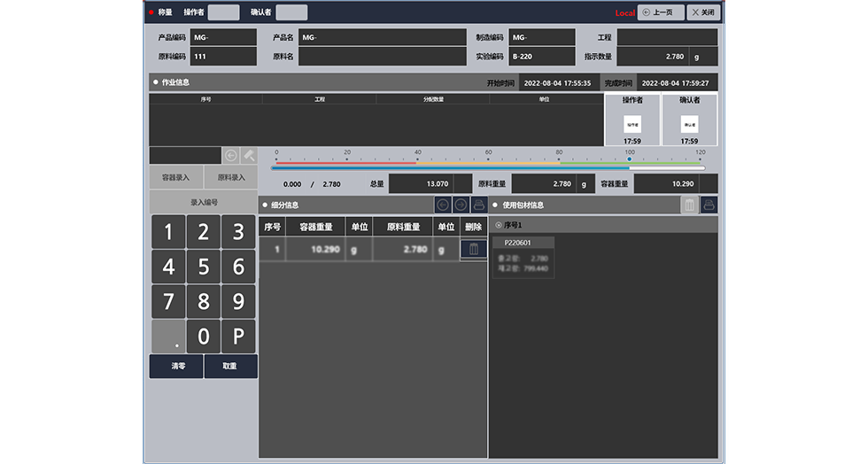Click the right arrow icon in 细分信息 header
Screen dimensions: 868x464
[461, 205]
